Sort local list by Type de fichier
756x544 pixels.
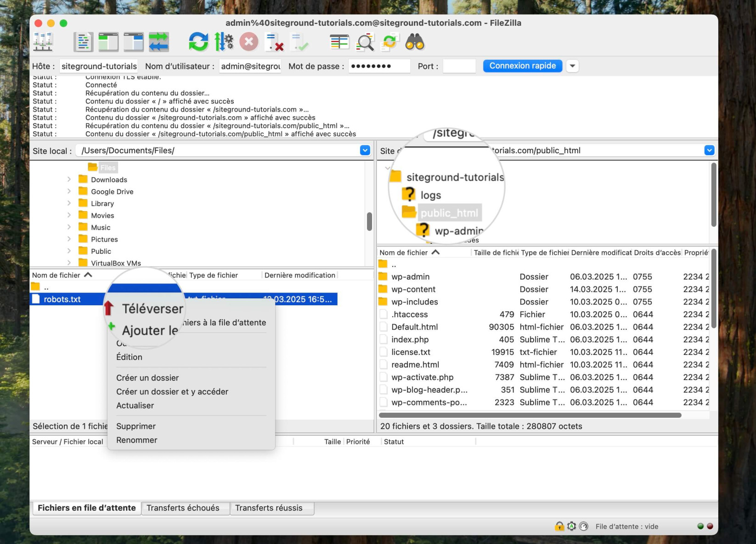[224, 275]
